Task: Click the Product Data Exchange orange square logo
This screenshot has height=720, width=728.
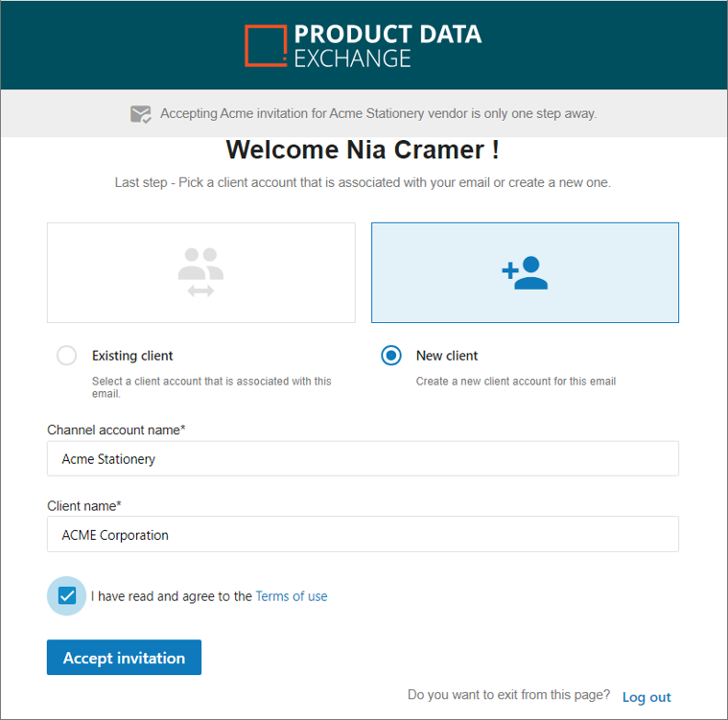Action: 266,45
